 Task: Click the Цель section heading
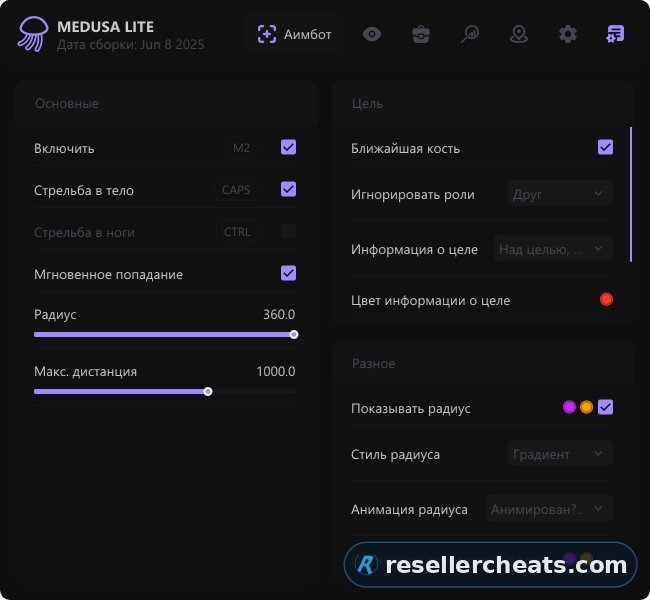click(x=367, y=104)
